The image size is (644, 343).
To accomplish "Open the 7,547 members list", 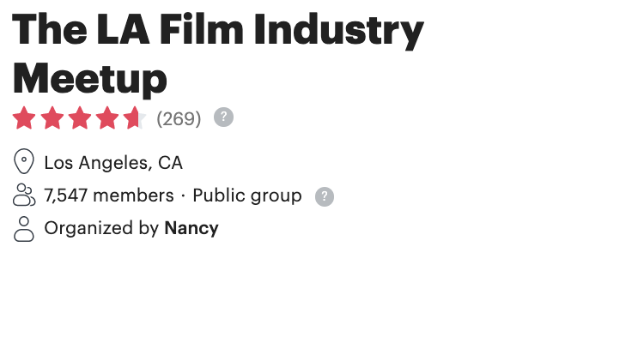I will pos(109,196).
